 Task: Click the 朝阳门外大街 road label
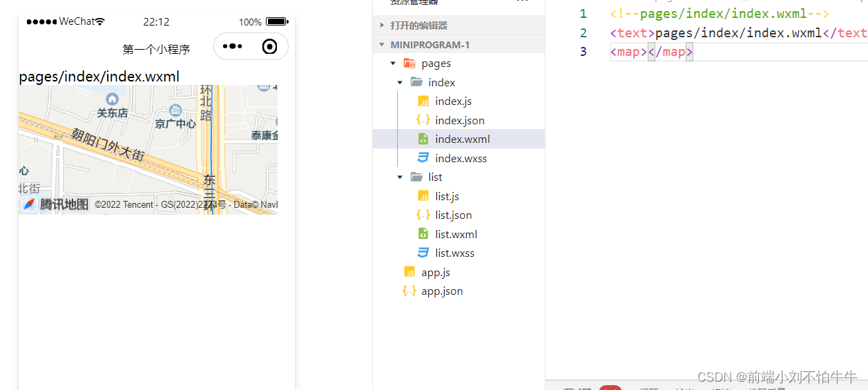[108, 144]
